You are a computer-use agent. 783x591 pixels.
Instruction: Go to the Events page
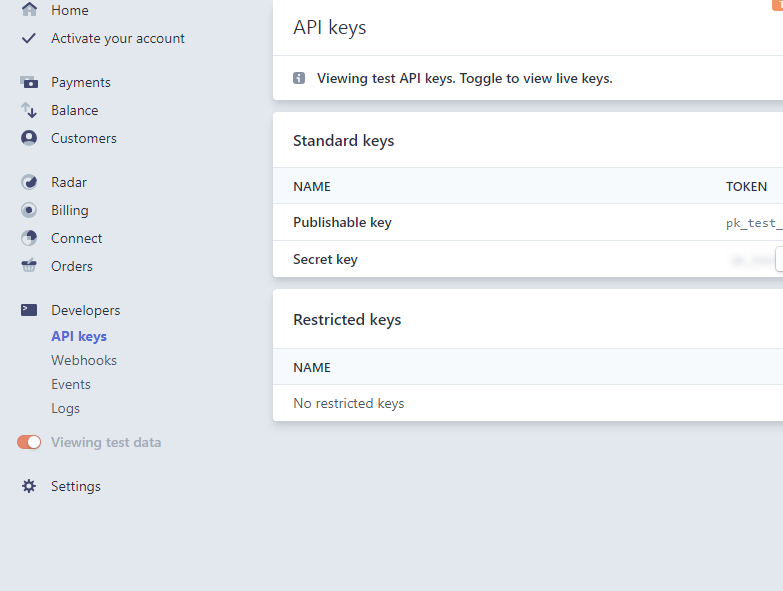pos(71,384)
